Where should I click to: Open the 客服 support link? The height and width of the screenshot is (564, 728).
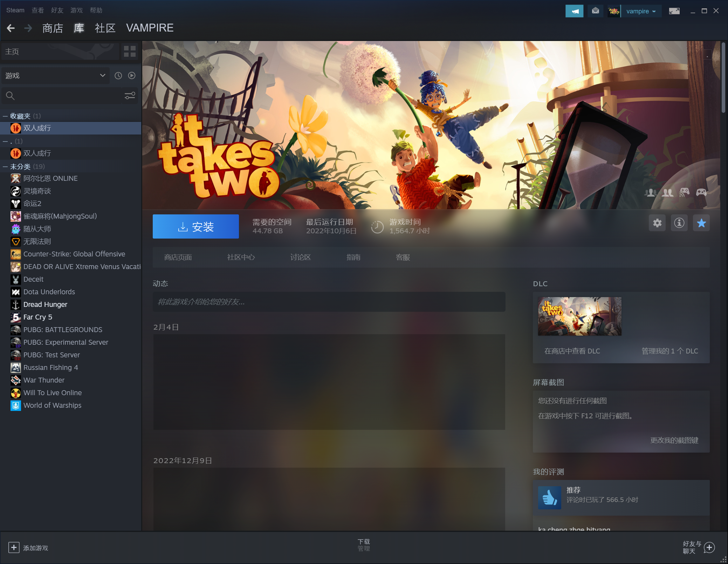click(403, 257)
